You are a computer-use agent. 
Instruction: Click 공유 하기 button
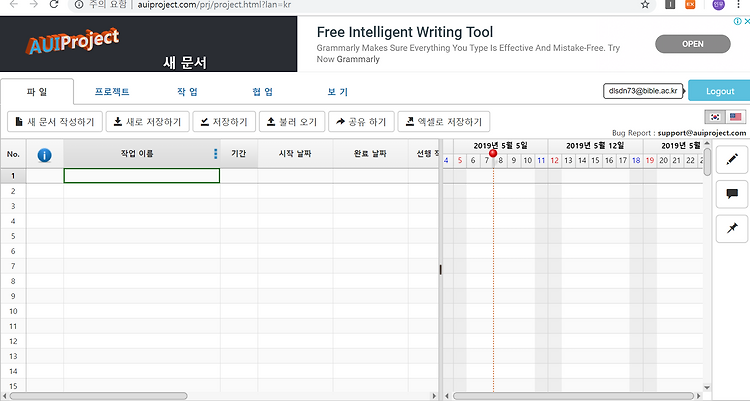(361, 122)
